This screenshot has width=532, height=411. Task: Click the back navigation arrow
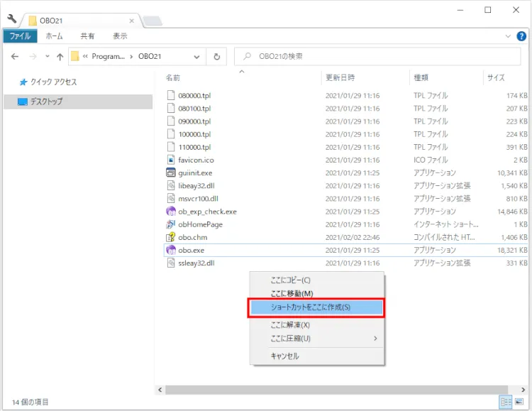(15, 56)
